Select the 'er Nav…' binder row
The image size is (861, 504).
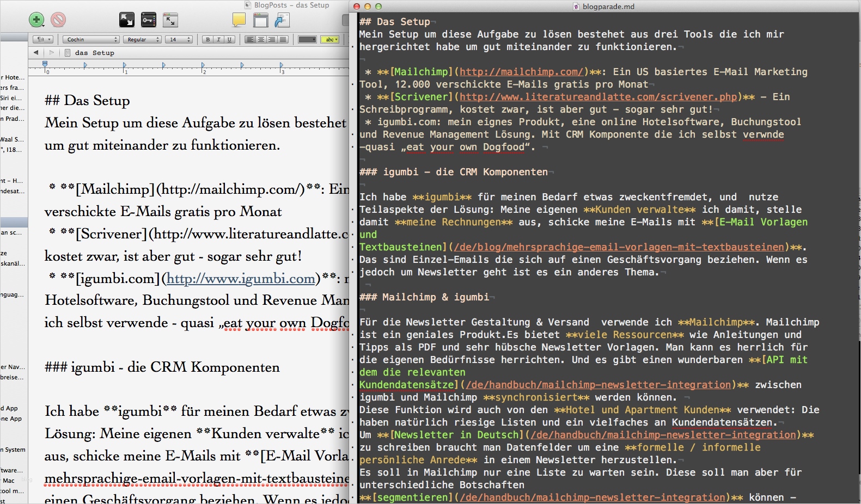[x=12, y=367]
